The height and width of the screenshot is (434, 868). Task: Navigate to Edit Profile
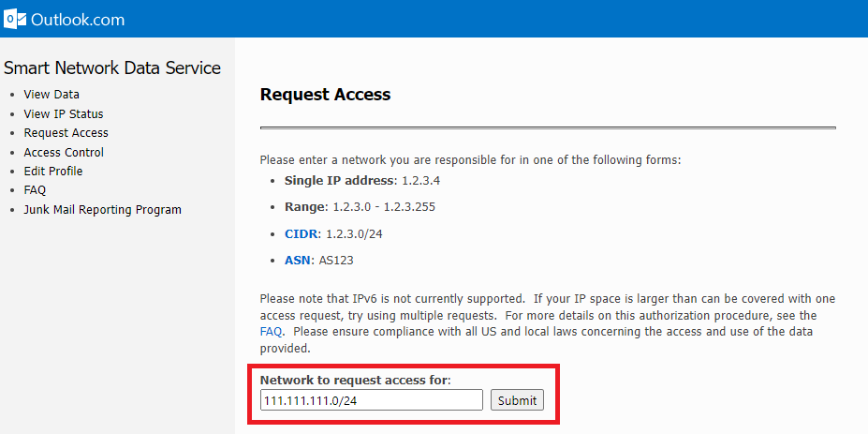pos(53,172)
